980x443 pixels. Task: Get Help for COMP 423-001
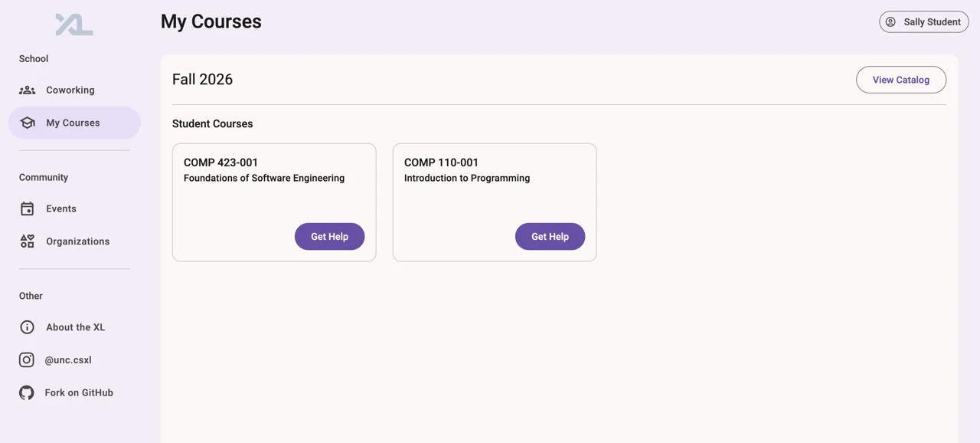329,237
